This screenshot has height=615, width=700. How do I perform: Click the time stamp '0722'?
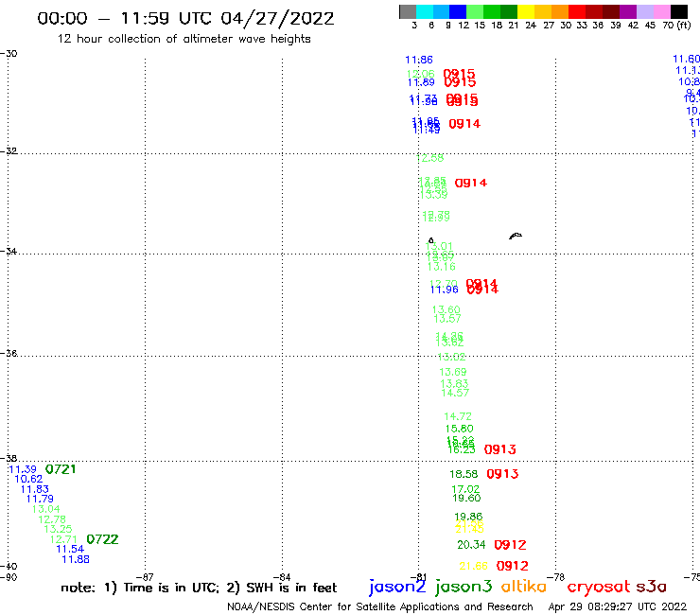coord(103,539)
